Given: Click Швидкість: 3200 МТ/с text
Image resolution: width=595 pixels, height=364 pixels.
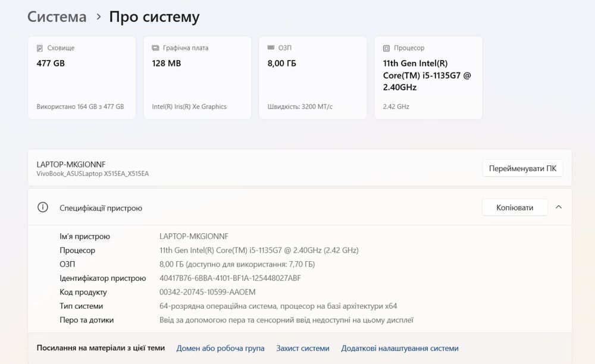Looking at the screenshot, I should click(300, 106).
